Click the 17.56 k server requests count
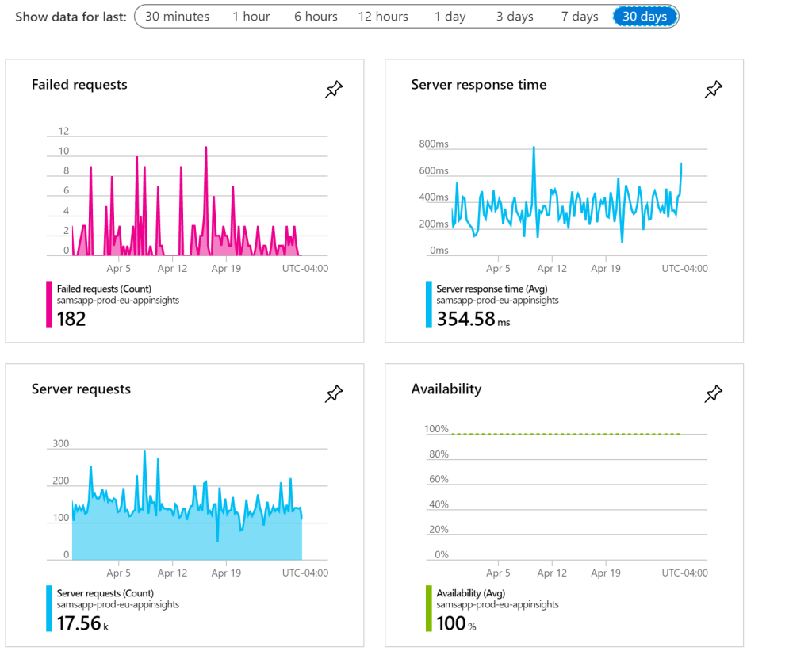This screenshot has height=659, width=812. tap(82, 624)
